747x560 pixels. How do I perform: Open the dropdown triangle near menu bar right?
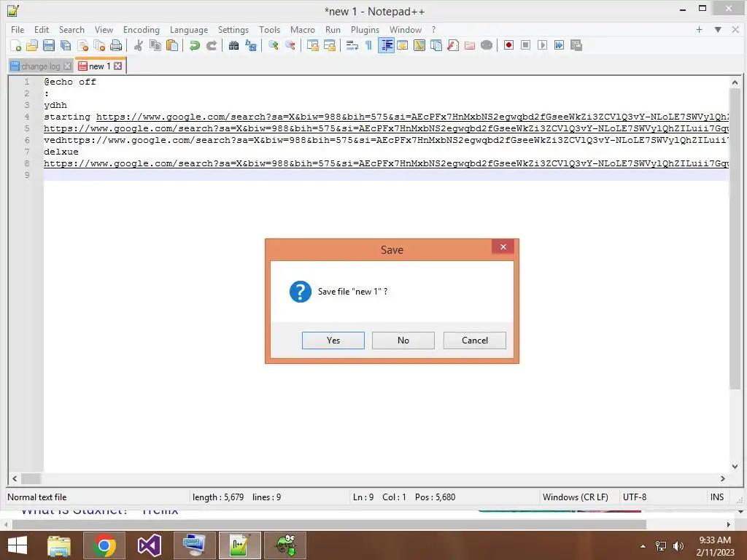click(x=718, y=29)
